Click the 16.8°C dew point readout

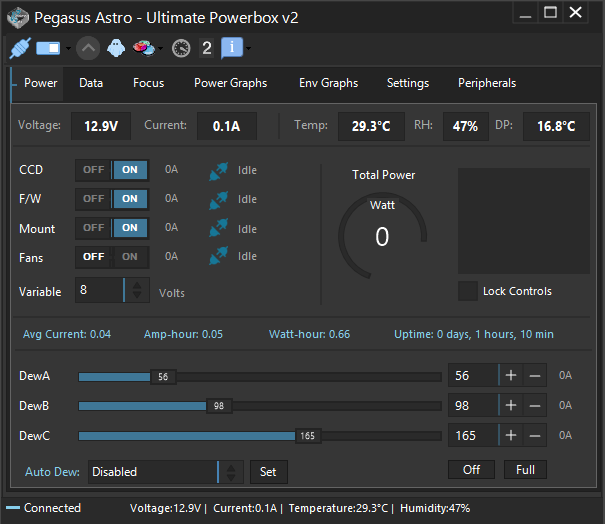tap(556, 126)
